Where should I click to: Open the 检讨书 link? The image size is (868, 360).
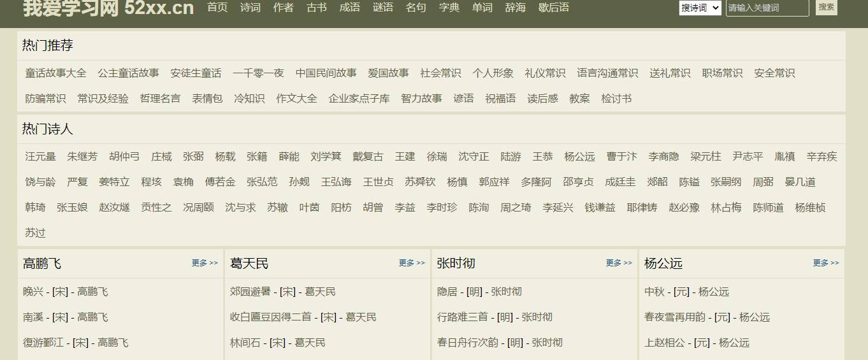pyautogui.click(x=617, y=99)
